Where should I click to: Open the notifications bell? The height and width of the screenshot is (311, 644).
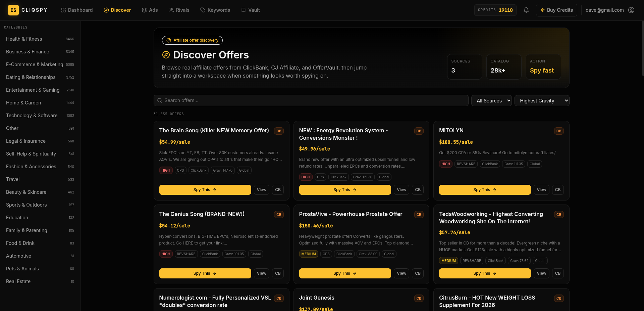[526, 10]
